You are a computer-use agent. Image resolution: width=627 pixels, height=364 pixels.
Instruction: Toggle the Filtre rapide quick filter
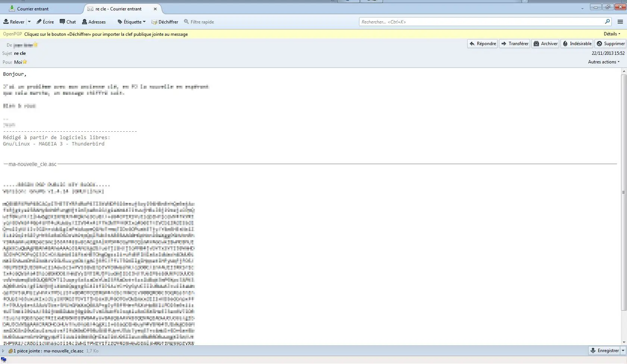(x=199, y=22)
